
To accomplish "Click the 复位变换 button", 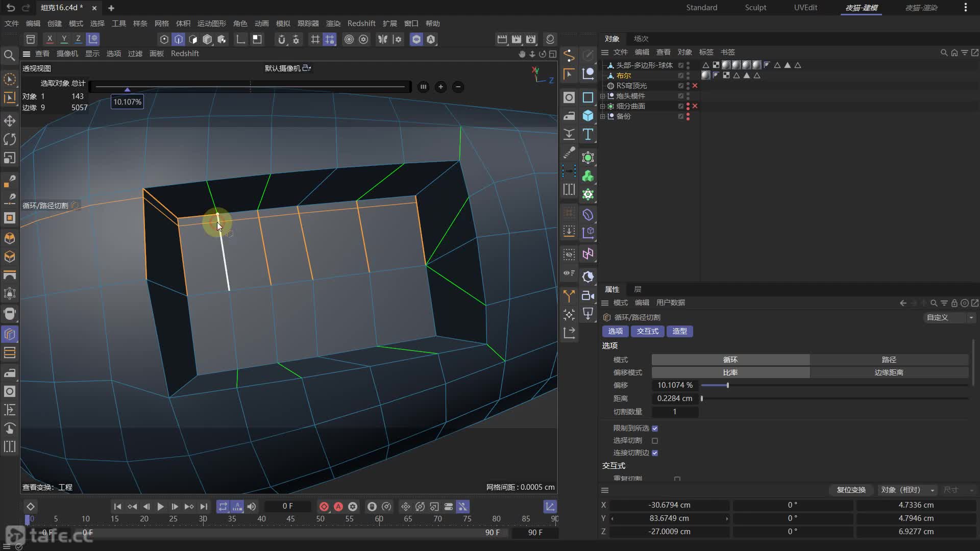I will tap(851, 490).
